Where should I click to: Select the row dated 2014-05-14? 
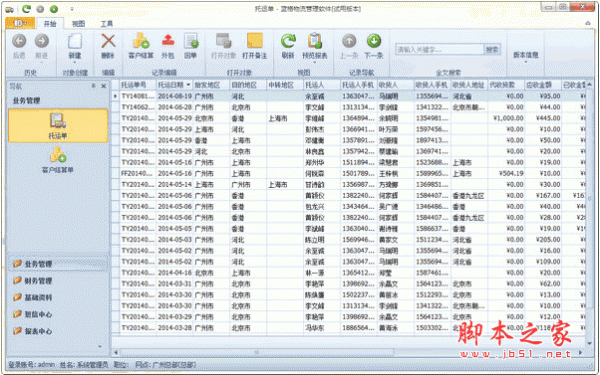point(348,184)
